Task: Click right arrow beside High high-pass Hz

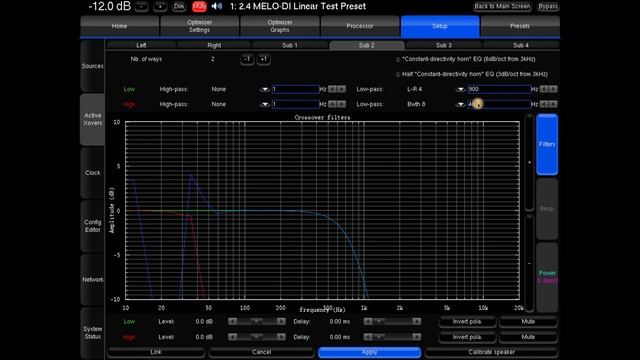Action: 342,104
